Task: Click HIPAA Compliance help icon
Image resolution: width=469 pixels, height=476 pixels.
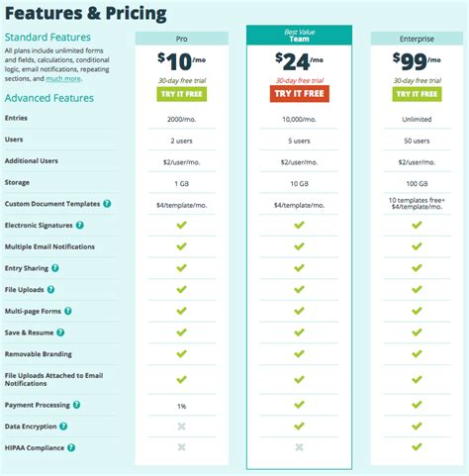Action: tap(71, 447)
